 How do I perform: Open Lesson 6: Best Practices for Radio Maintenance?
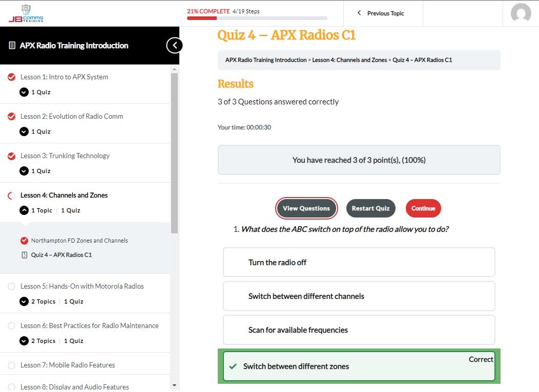89,326
